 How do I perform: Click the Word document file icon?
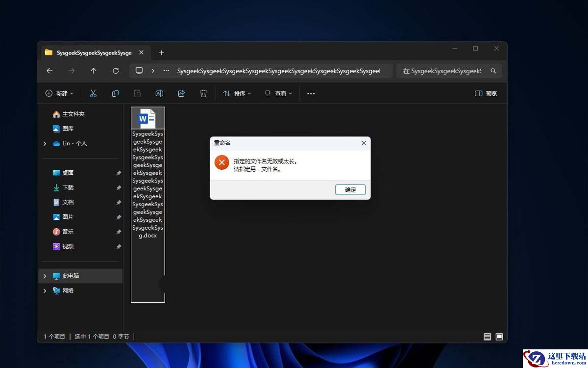(147, 118)
